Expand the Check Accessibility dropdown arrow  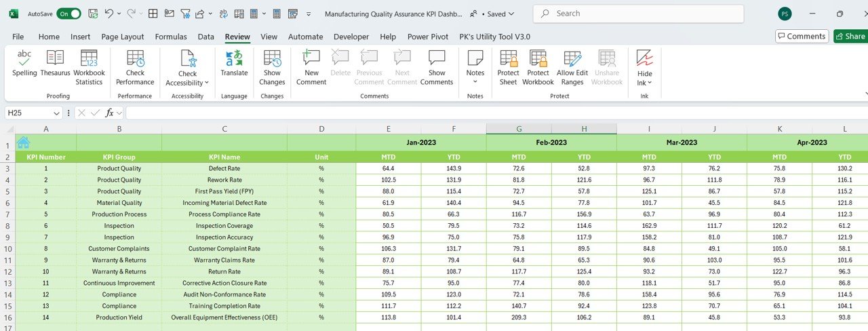point(207,83)
